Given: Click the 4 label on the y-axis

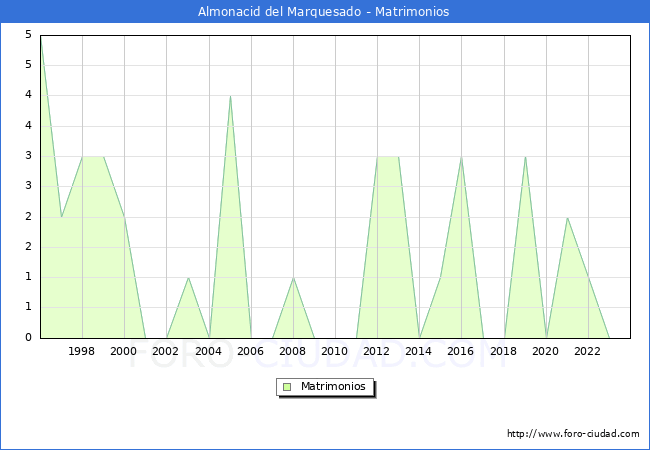Looking at the screenshot, I should (x=28, y=96).
